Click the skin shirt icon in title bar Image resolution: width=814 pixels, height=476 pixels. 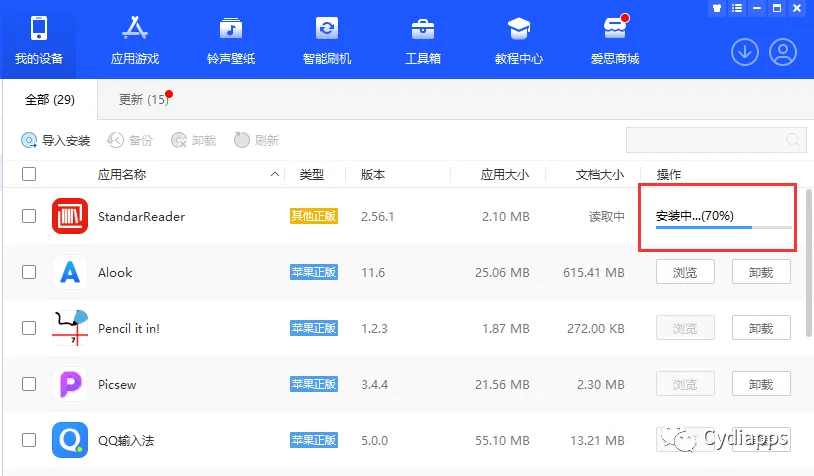click(717, 8)
